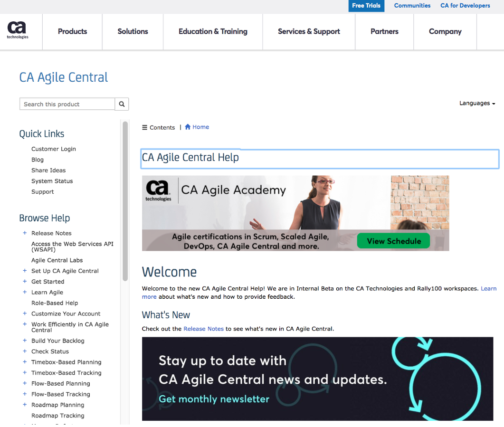504x427 pixels.
Task: Expand the Release Notes section
Action: pyautogui.click(x=24, y=233)
